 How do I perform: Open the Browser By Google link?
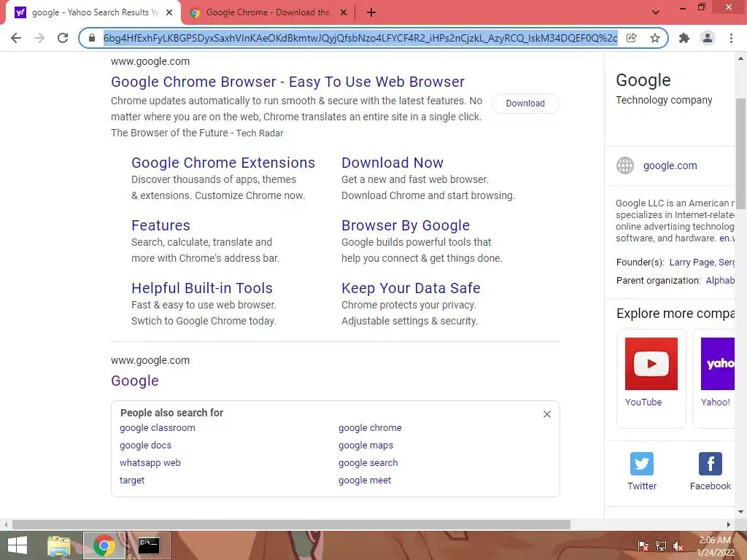tap(406, 225)
